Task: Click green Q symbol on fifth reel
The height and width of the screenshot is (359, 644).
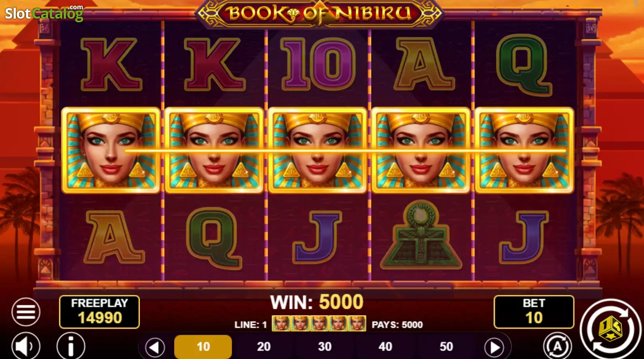Action: click(x=524, y=65)
